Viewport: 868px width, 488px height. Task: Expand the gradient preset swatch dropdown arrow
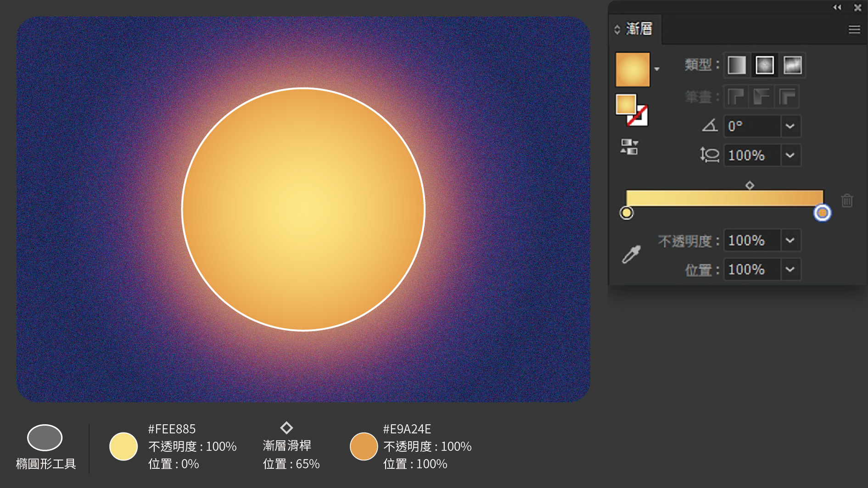click(657, 69)
